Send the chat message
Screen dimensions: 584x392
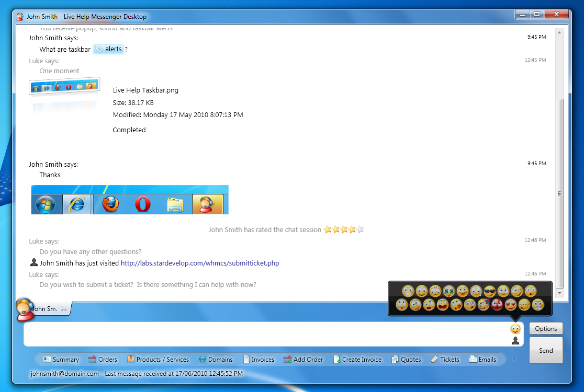coord(546,350)
